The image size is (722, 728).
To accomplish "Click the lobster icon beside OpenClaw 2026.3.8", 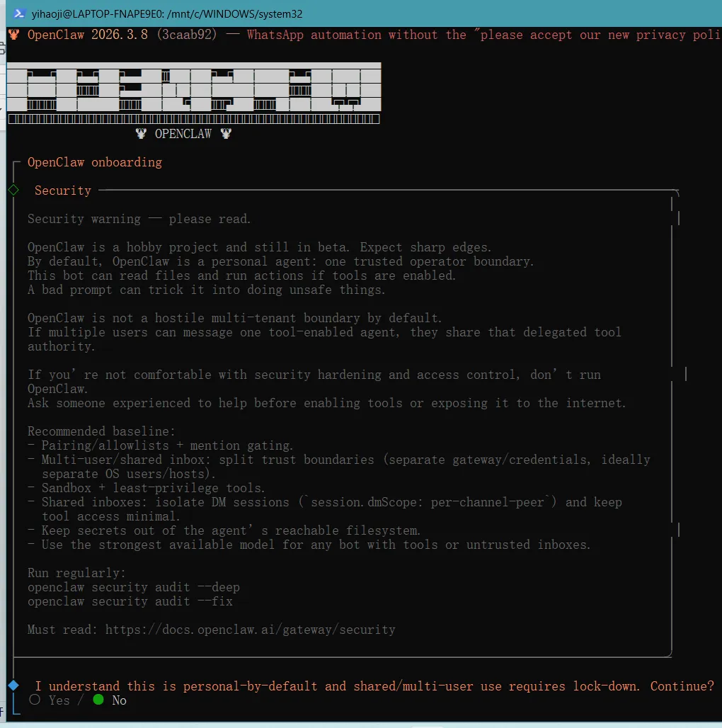I will click(14, 35).
